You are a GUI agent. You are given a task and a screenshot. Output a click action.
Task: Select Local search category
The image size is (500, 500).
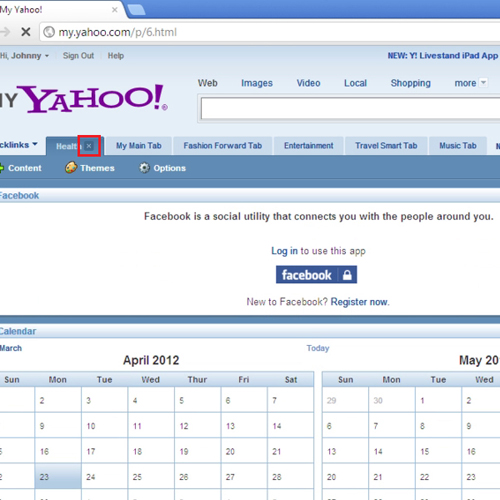click(x=355, y=83)
